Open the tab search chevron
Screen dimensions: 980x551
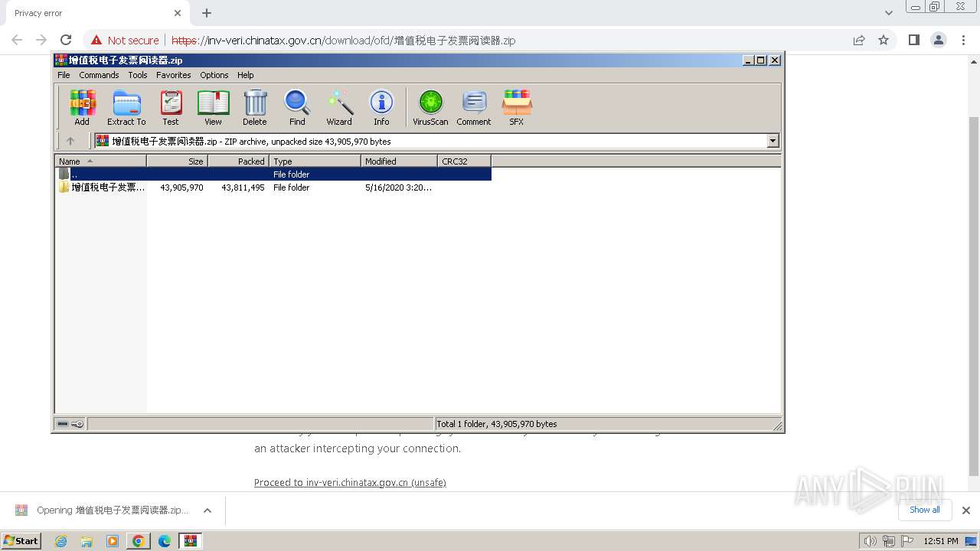[889, 13]
